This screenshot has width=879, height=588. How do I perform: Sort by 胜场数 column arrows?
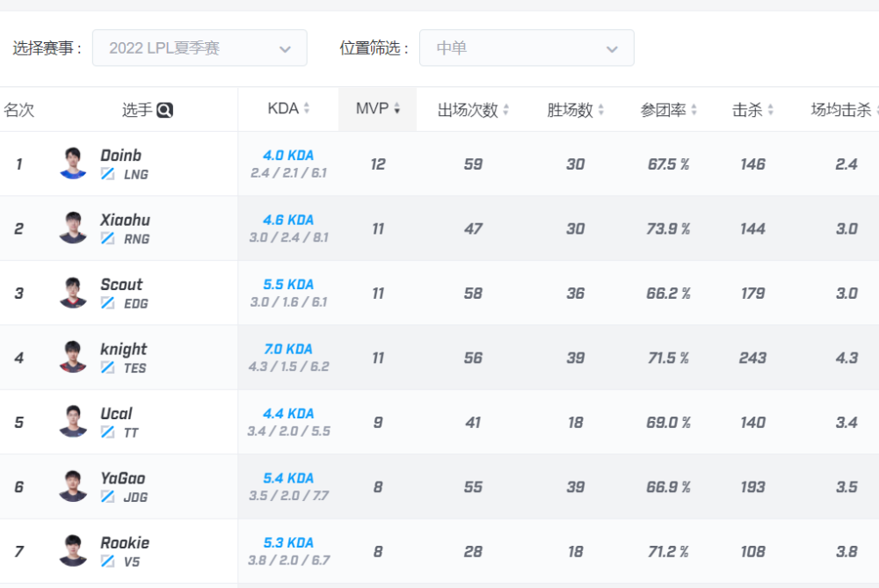(x=601, y=110)
